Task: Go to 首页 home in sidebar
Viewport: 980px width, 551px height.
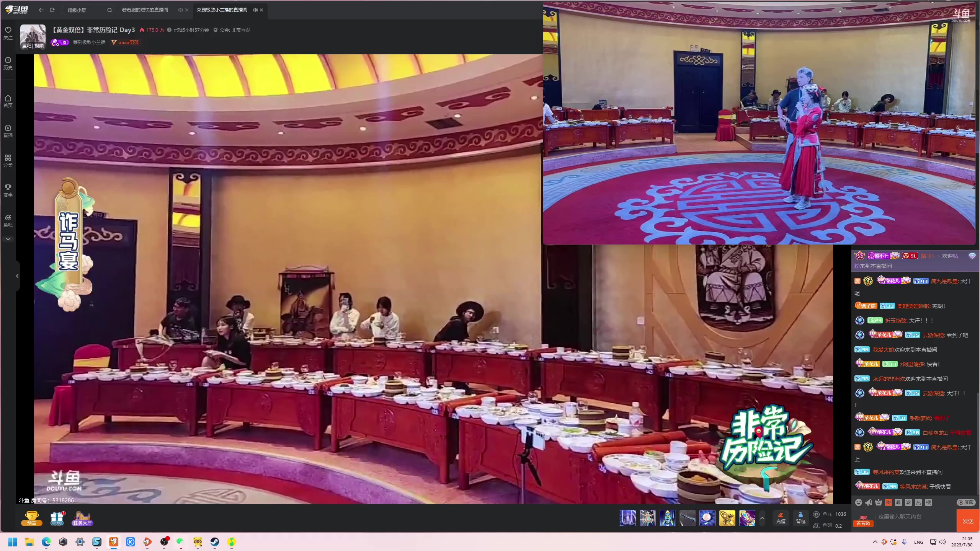Action: tap(8, 101)
